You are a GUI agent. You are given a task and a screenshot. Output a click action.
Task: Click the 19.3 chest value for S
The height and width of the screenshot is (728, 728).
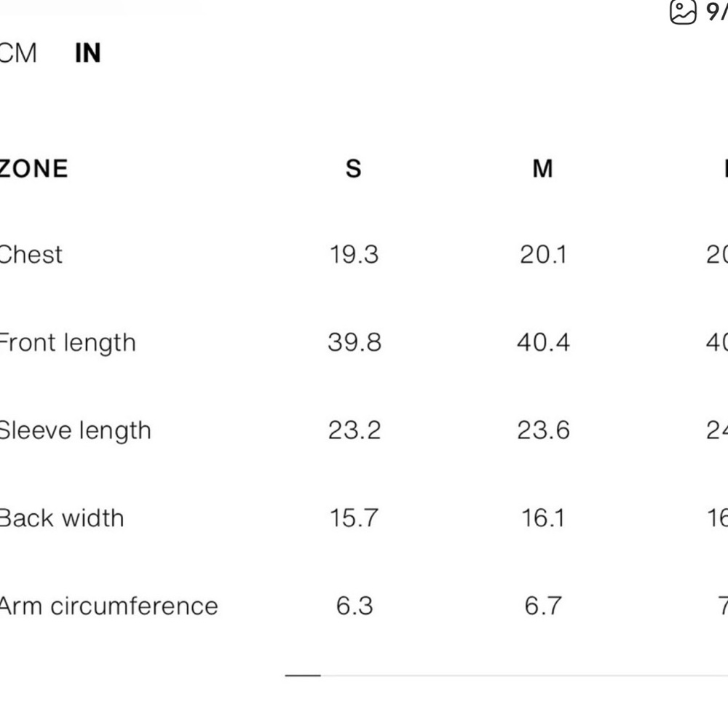(x=354, y=255)
